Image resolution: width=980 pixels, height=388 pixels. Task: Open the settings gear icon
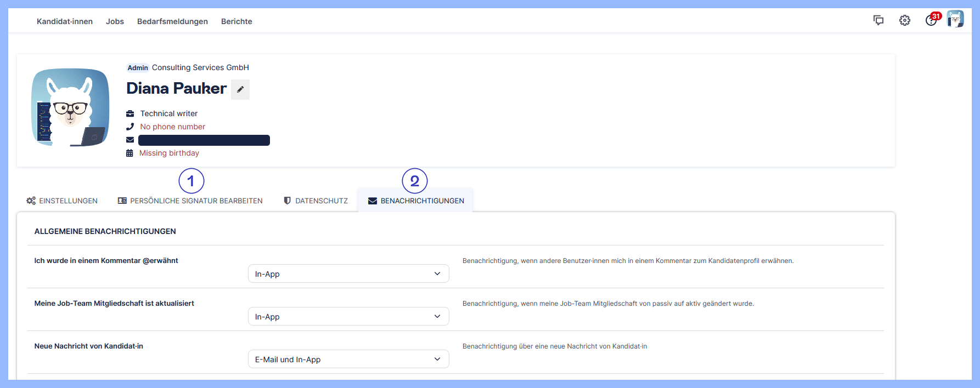pos(904,20)
